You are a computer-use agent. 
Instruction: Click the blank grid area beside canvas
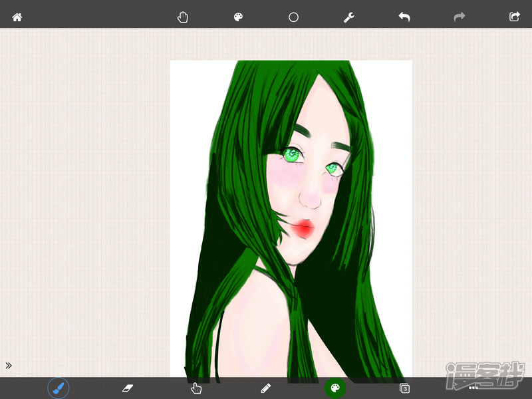point(86,199)
